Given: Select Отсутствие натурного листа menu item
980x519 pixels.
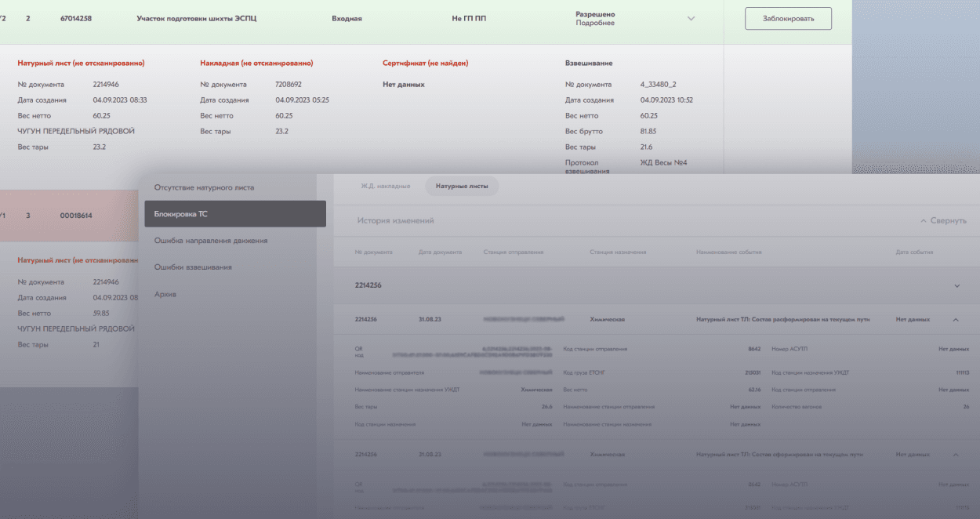Looking at the screenshot, I should (204, 187).
